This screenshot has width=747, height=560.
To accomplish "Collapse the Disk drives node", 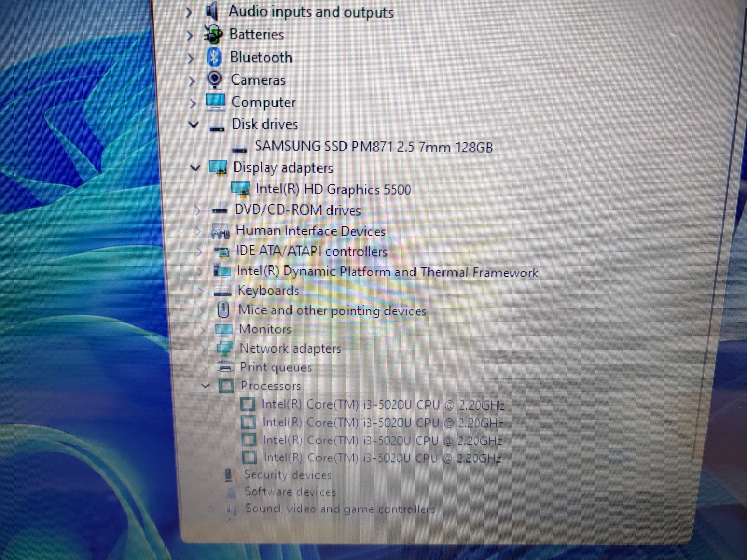I will 193,124.
